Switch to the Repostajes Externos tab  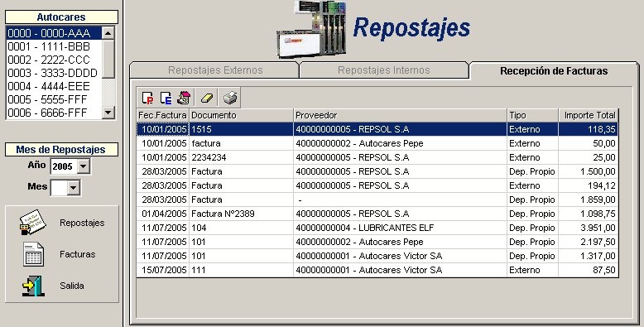pyautogui.click(x=214, y=70)
